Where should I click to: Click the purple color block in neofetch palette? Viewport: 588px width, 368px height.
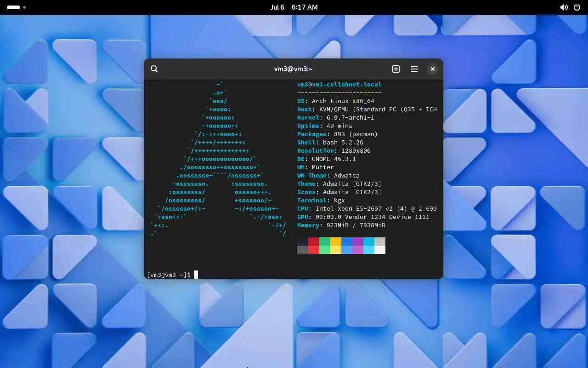tap(358, 246)
